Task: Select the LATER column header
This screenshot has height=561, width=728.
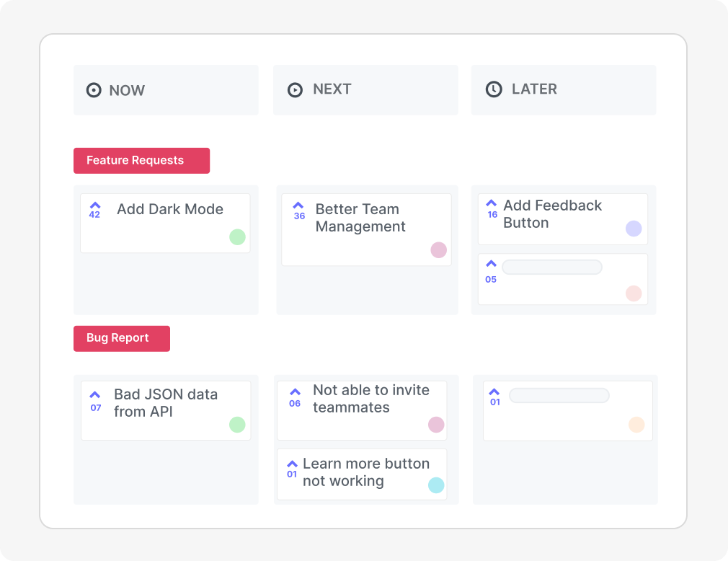Action: pos(564,90)
